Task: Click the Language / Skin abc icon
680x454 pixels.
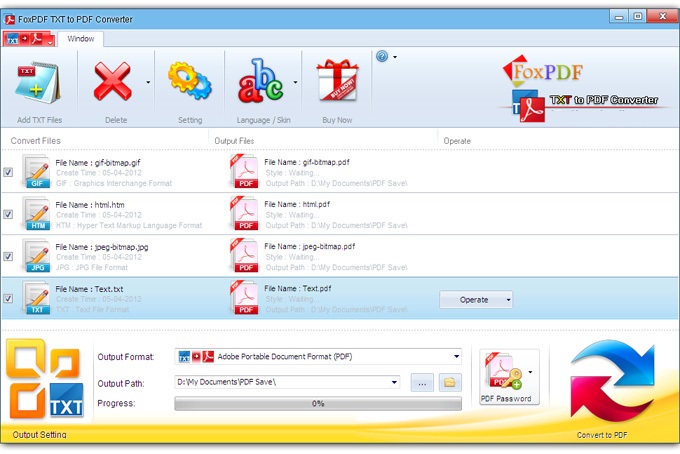Action: coord(260,81)
